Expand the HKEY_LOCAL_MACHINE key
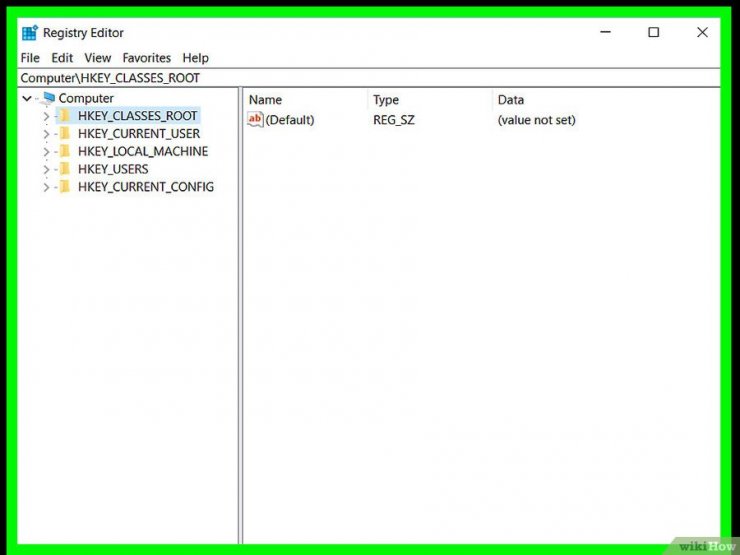740x555 pixels. click(x=46, y=151)
